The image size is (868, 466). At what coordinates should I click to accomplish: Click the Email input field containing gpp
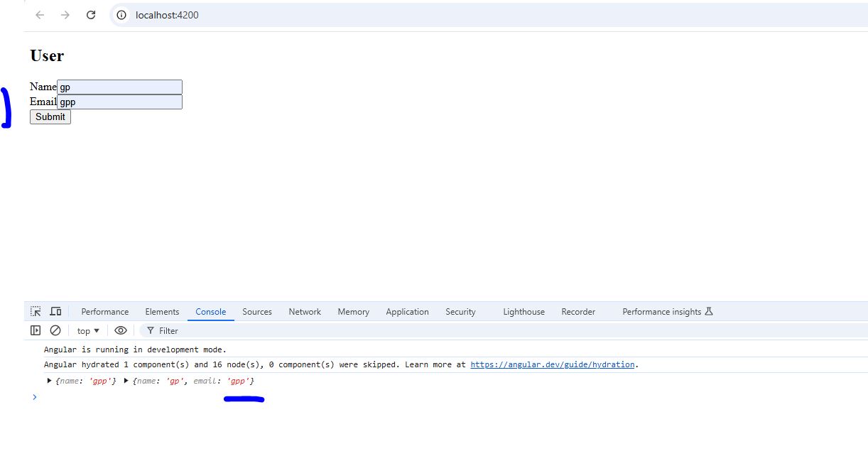click(x=119, y=102)
